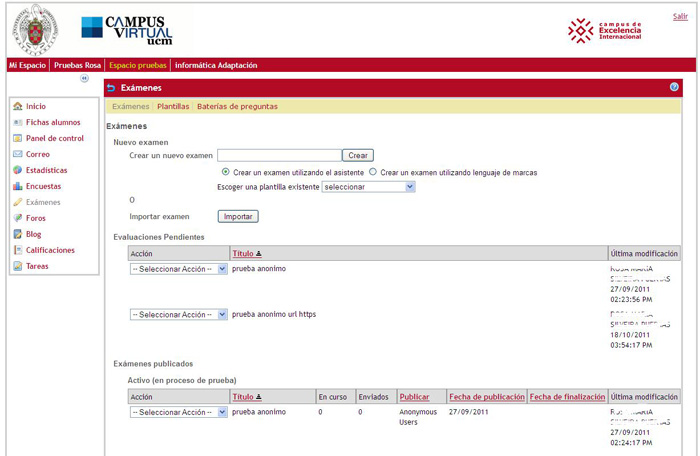Screen dimensions: 700x456
Task: Click the Exámenes pencil icon
Action: (x=17, y=202)
